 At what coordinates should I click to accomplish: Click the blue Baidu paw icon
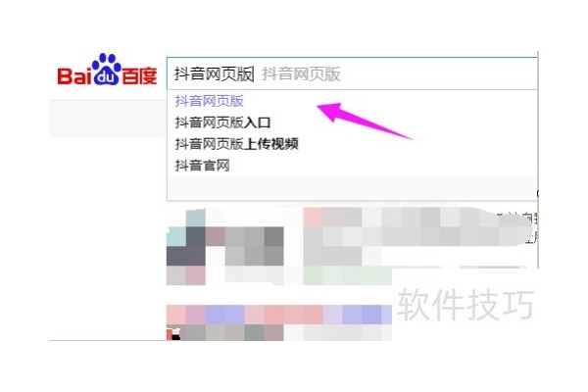[x=107, y=69]
